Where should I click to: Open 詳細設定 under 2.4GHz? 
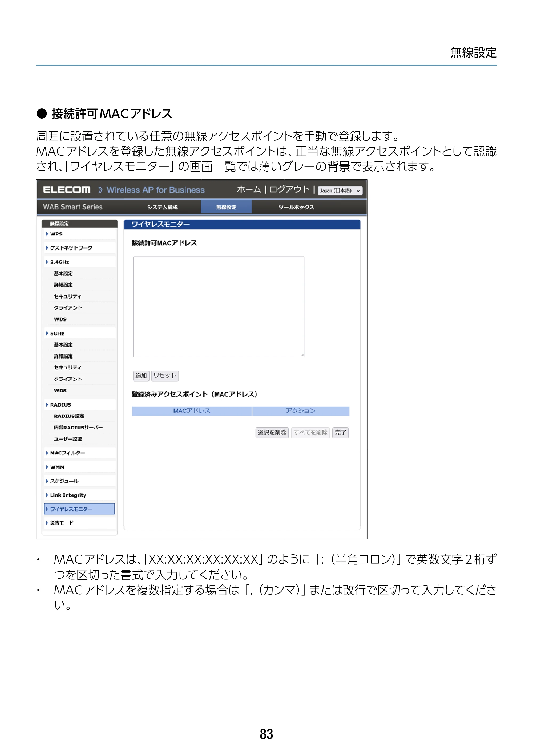[x=63, y=284]
